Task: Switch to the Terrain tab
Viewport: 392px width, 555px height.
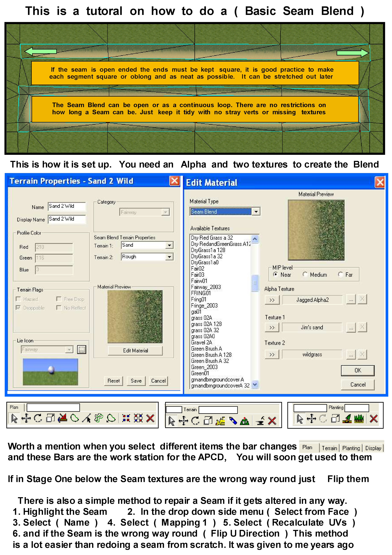Action: click(x=329, y=448)
